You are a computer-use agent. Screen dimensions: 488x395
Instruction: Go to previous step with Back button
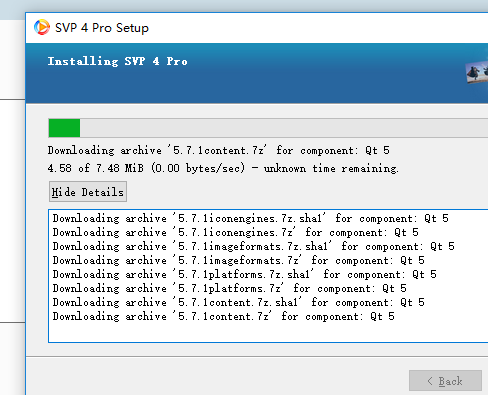point(445,380)
